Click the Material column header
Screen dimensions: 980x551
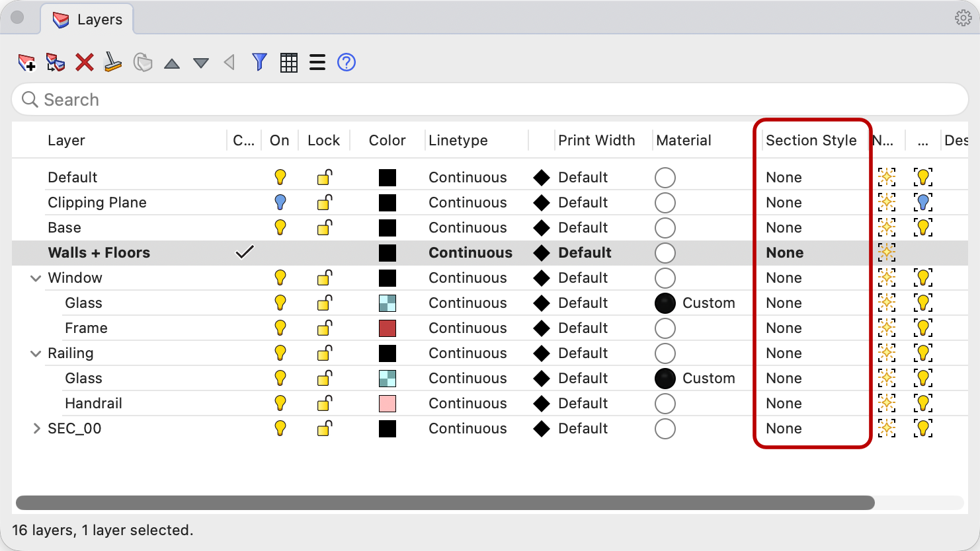point(684,140)
